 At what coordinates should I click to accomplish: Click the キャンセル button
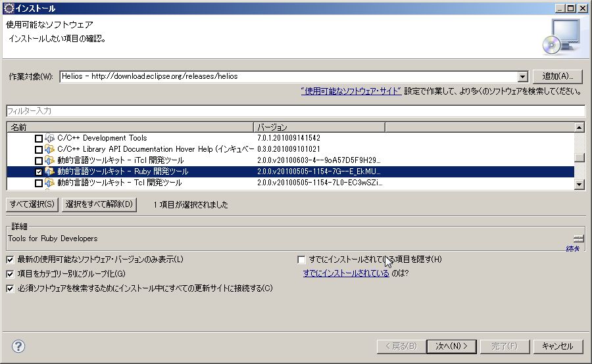tap(558, 346)
